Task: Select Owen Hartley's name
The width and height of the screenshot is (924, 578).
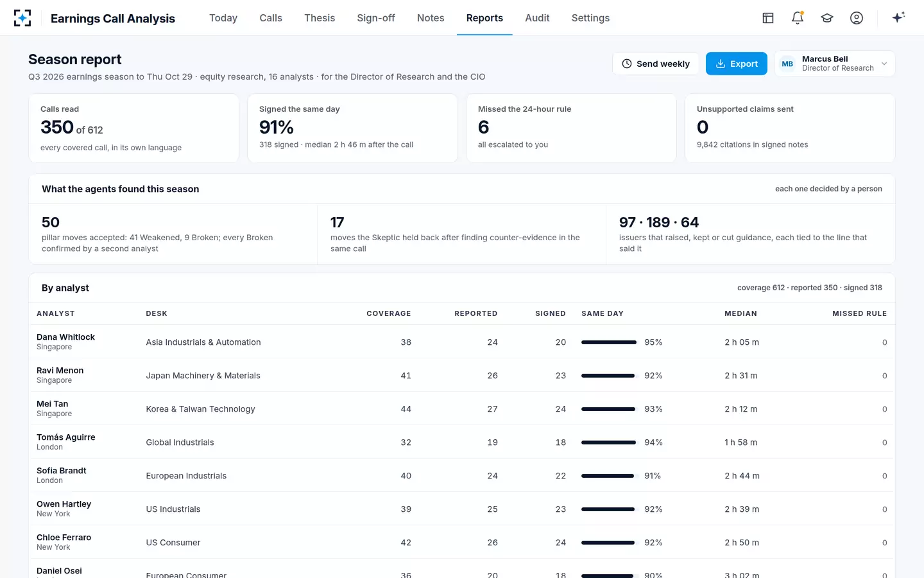Action: (x=64, y=504)
